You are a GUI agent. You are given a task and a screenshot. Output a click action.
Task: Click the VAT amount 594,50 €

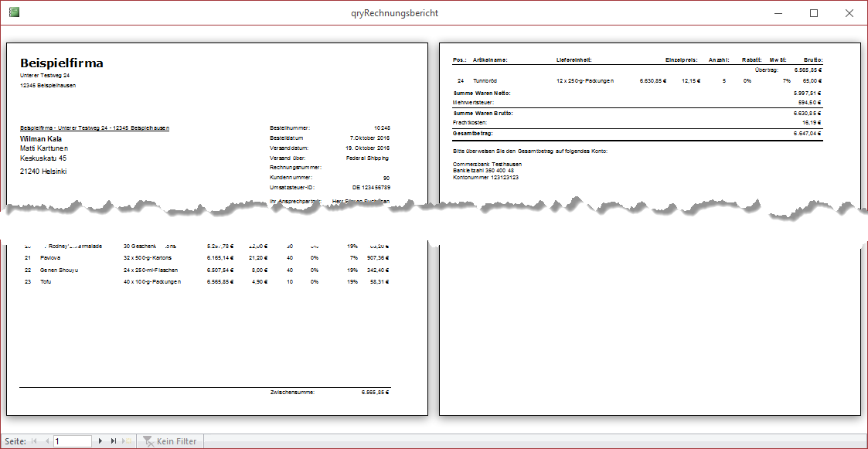(811, 103)
